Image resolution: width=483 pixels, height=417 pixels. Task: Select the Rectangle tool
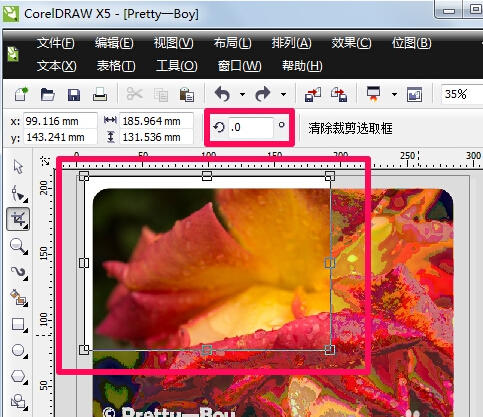point(19,324)
